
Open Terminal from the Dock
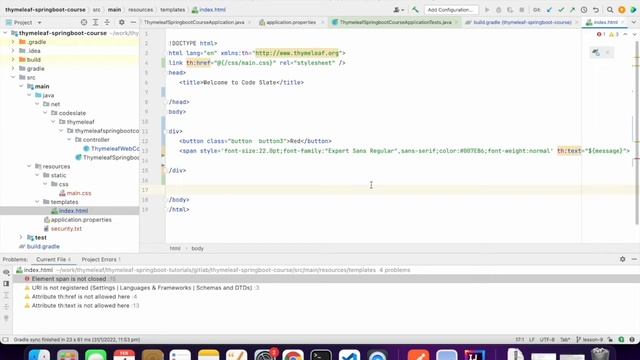tap(321, 355)
